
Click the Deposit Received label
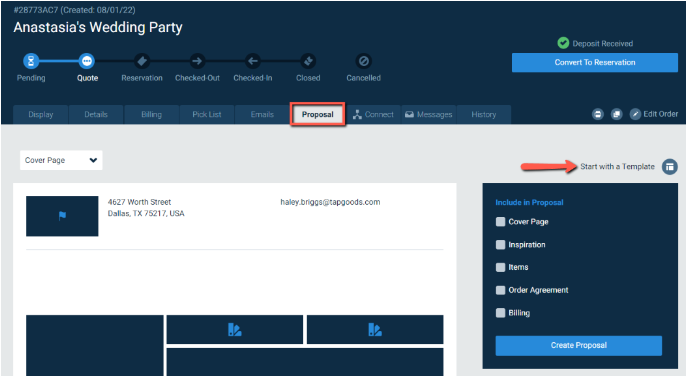[x=602, y=43]
